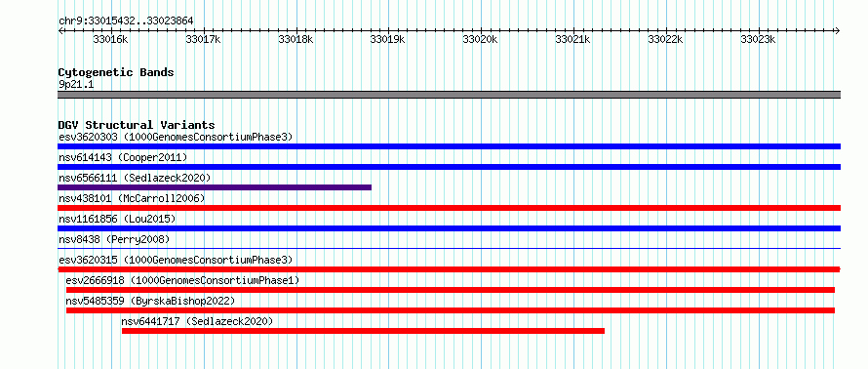Screen dimensions: 868x369
Task: Open nsv438101 (McCarroll2006) label
Action: coord(132,198)
